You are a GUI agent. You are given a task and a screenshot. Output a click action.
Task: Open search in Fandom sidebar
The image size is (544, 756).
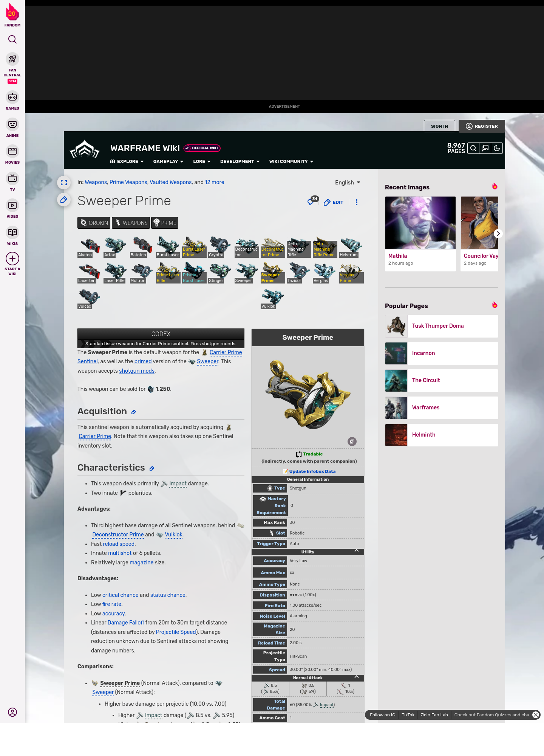tap(12, 39)
